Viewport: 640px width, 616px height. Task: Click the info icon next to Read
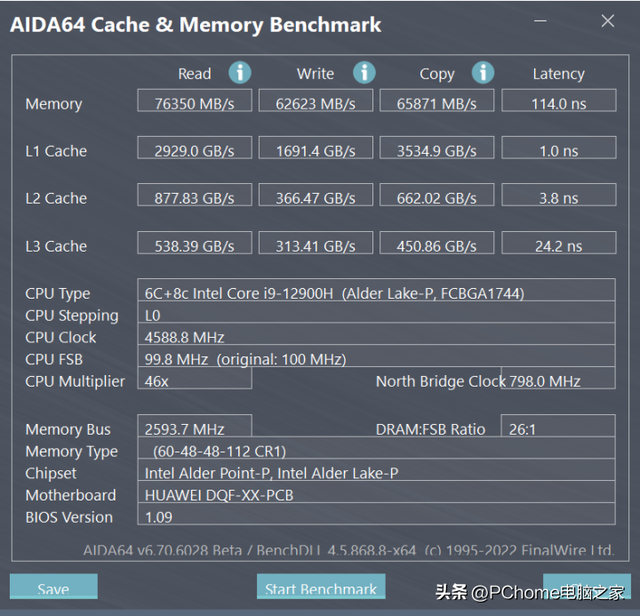click(240, 72)
